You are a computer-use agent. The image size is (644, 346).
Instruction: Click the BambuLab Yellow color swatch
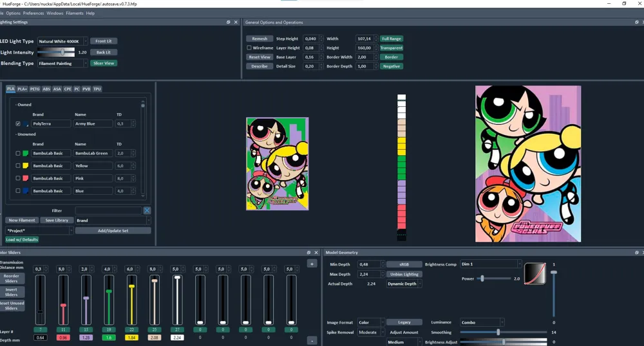[x=26, y=166]
